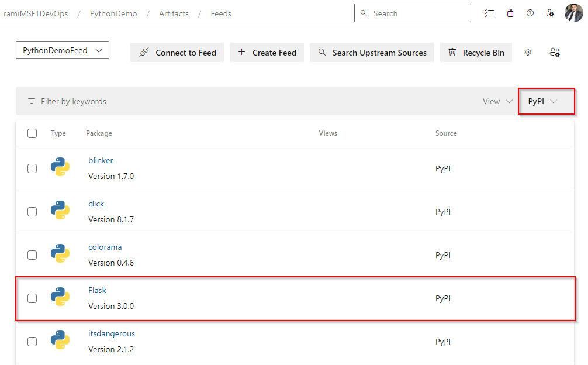Viewport: 588px width, 365px height.
Task: Select all packages with header checkbox
Action: pyautogui.click(x=32, y=133)
